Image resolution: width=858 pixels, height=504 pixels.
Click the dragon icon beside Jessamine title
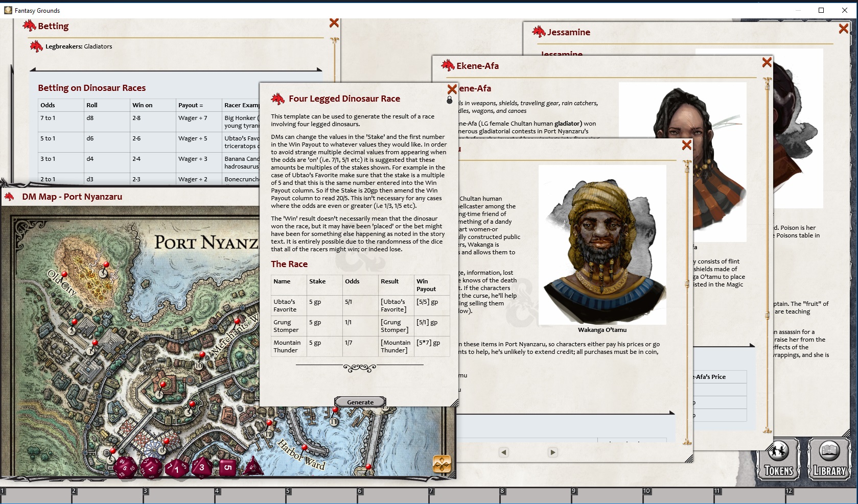point(539,32)
